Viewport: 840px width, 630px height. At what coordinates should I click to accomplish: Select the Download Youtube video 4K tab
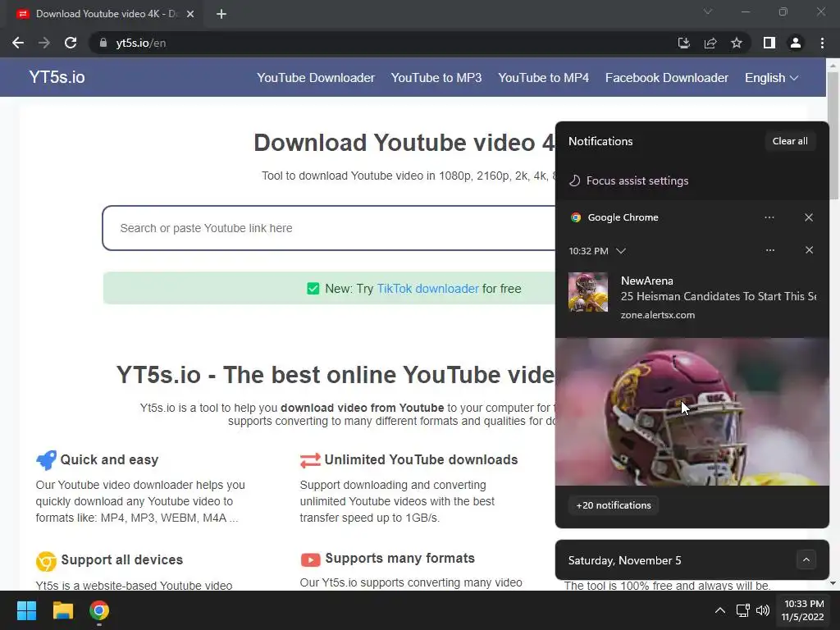coord(104,14)
